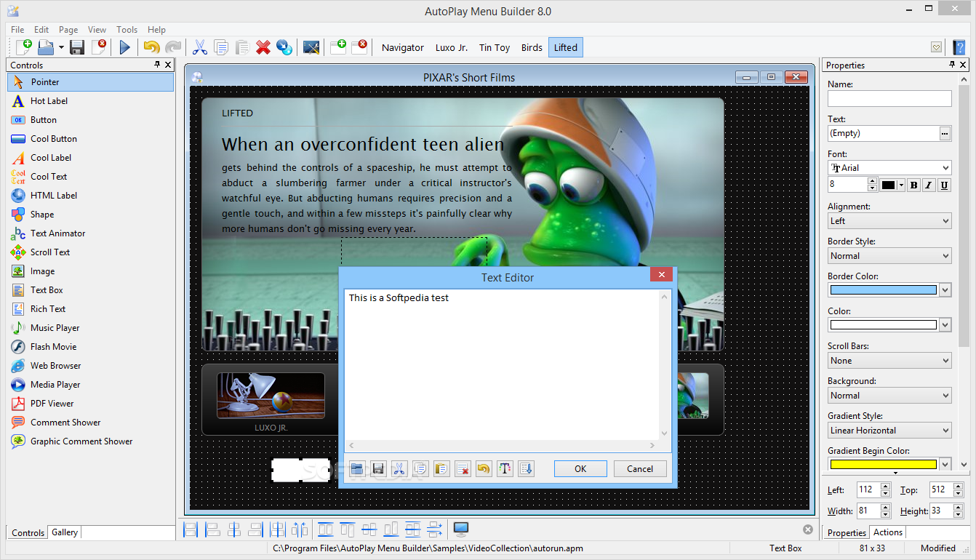Click the clear text icon in Text Editor

tap(463, 469)
